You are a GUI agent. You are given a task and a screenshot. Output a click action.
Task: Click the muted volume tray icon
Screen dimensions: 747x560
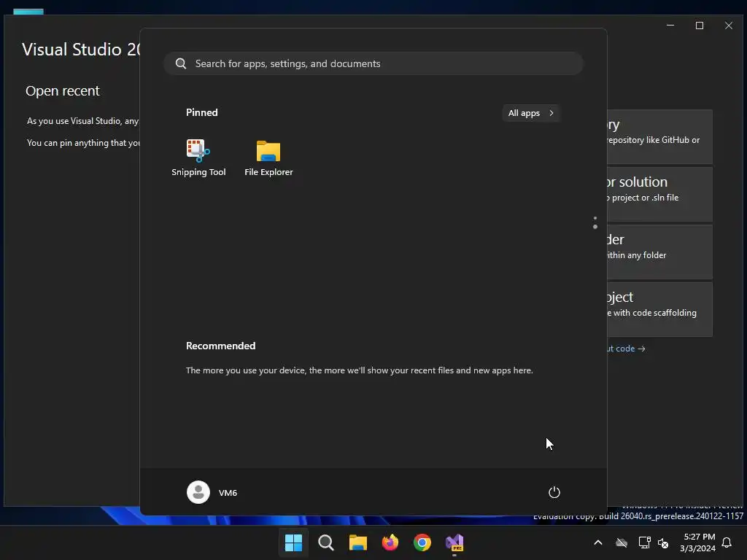tap(662, 542)
